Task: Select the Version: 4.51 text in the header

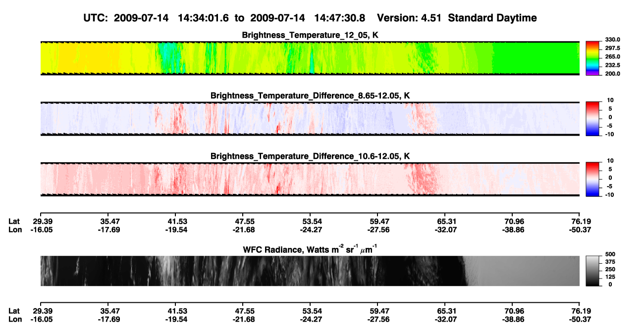Action: 409,18
